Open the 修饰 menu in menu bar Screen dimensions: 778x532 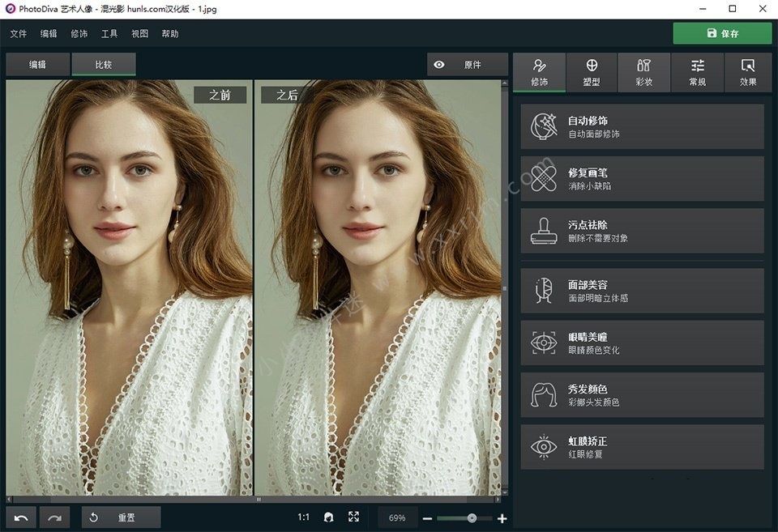[79, 34]
